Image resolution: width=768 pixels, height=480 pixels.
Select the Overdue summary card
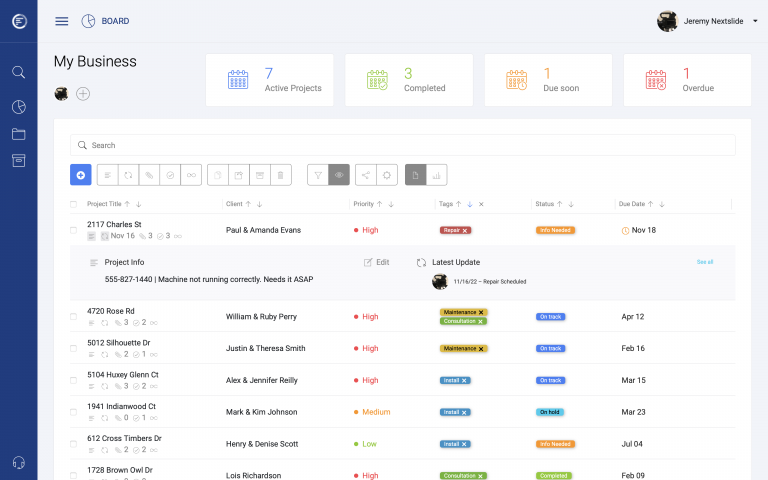687,80
